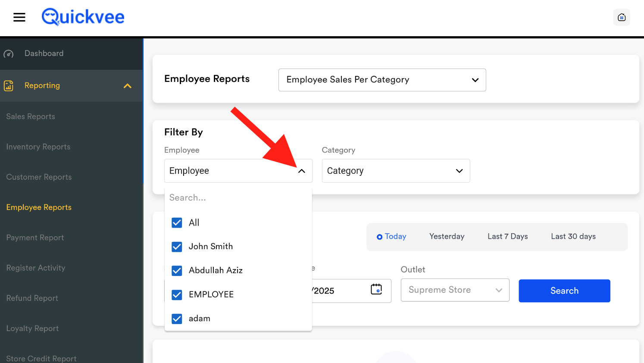Expand the Category filter dropdown
Image resolution: width=644 pixels, height=363 pixels.
[x=395, y=171]
